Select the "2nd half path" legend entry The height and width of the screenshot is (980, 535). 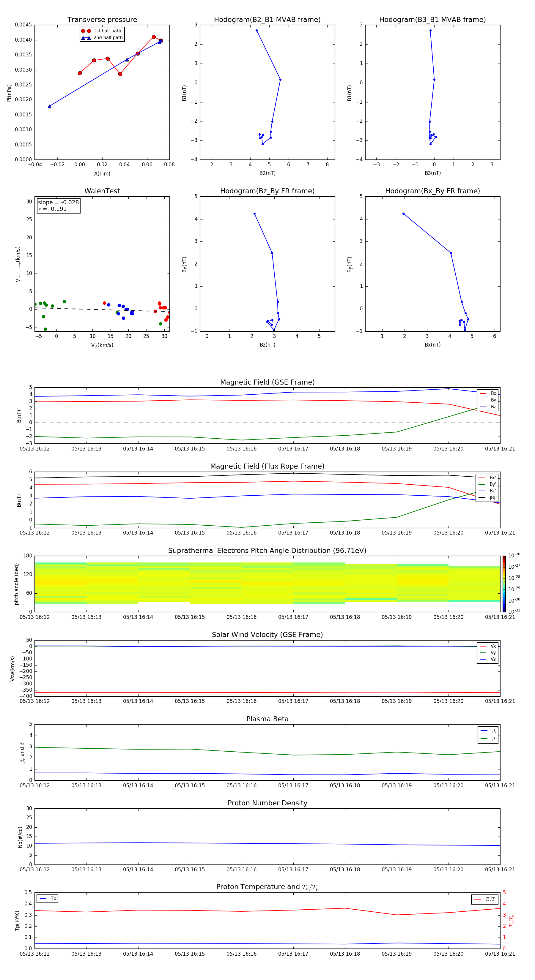(102, 38)
